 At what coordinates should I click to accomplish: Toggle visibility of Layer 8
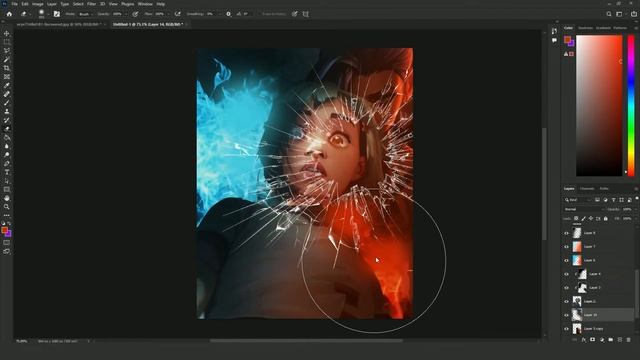(566, 233)
